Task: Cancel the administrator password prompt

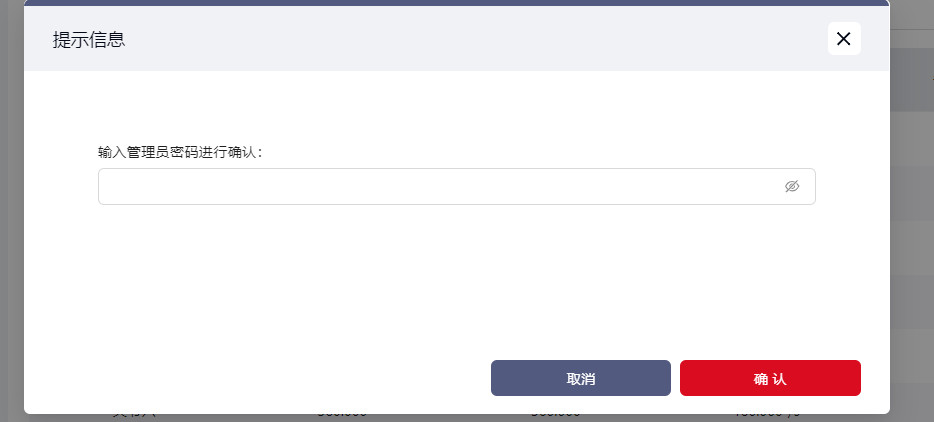Action: point(580,378)
